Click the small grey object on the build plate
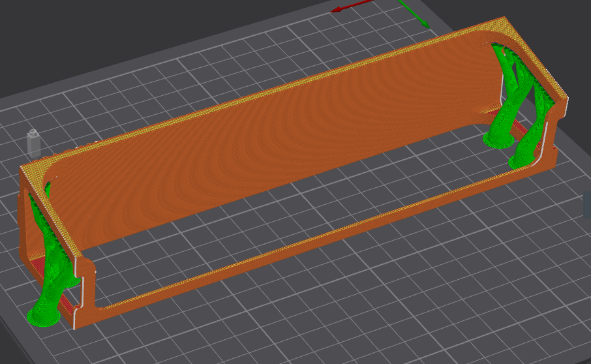The height and width of the screenshot is (364, 591). pyautogui.click(x=33, y=144)
